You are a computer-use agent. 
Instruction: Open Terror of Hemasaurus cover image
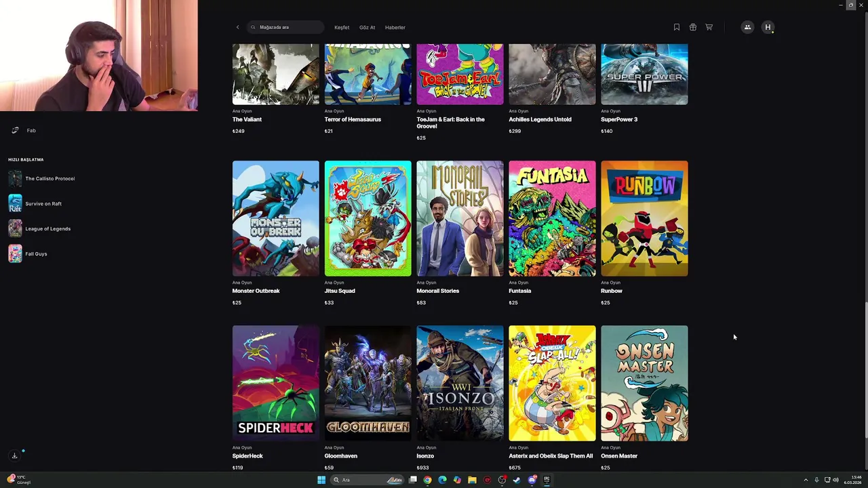tap(368, 74)
